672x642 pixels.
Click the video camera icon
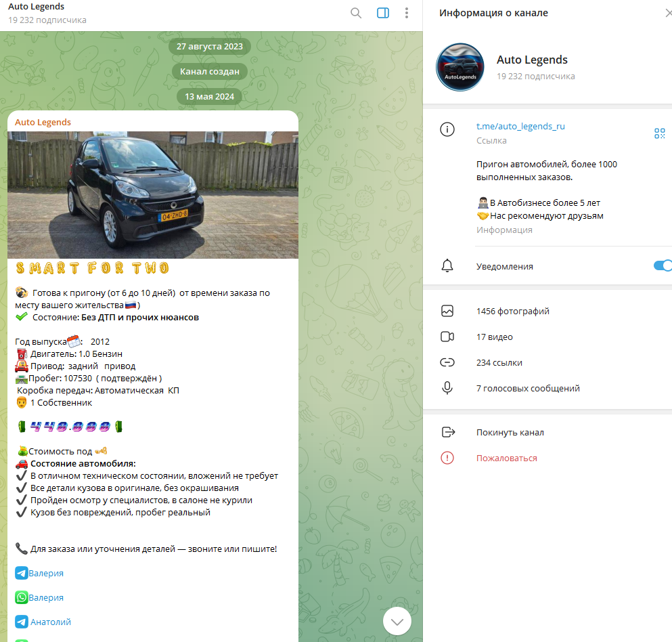click(x=447, y=337)
